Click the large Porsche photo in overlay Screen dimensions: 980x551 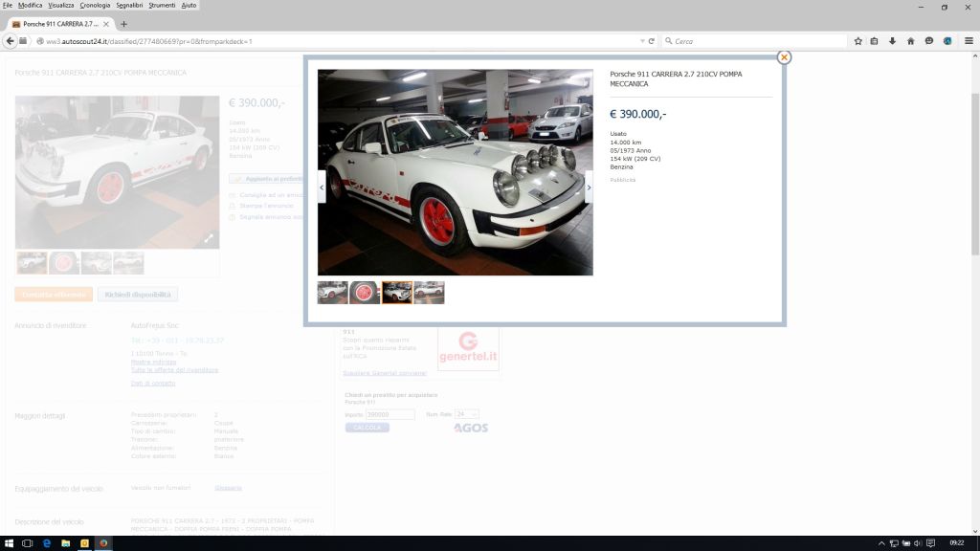(x=455, y=172)
